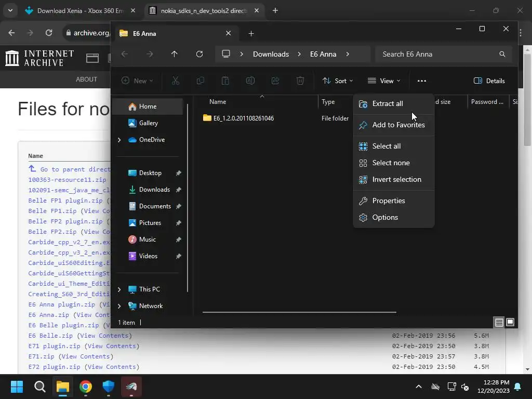532x399 pixels.
Task: Click 100363-resource11.zip link
Action: point(67,179)
